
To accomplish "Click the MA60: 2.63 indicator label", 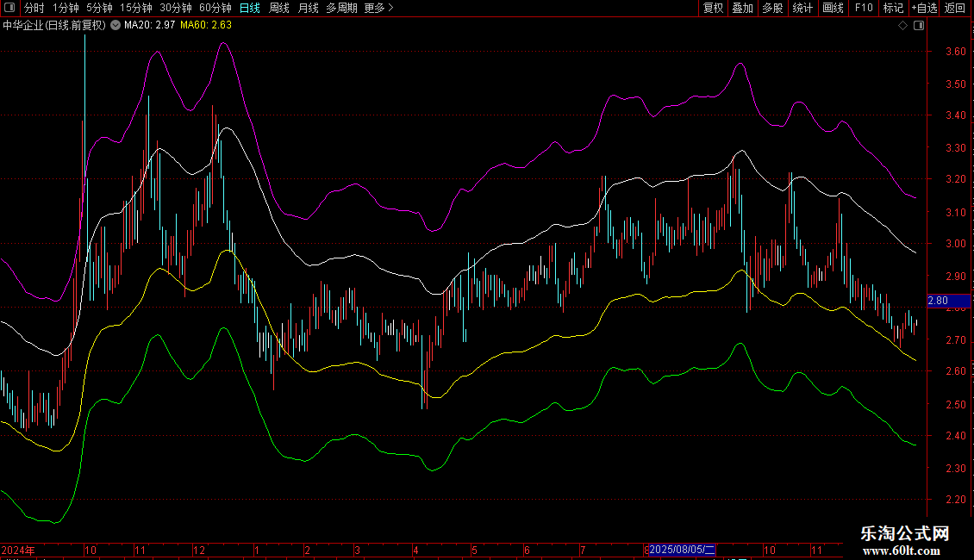I will coord(206,25).
